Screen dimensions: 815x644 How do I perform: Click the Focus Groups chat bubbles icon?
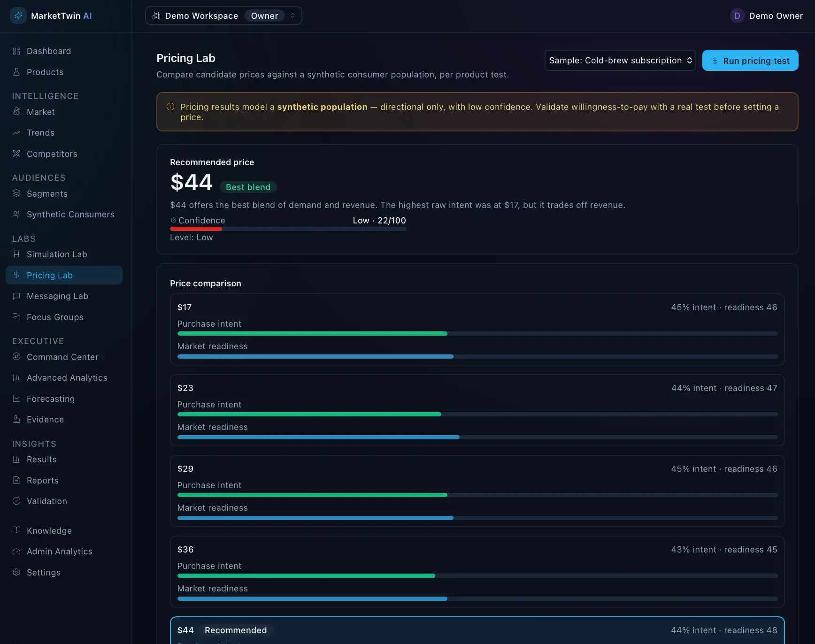16,317
